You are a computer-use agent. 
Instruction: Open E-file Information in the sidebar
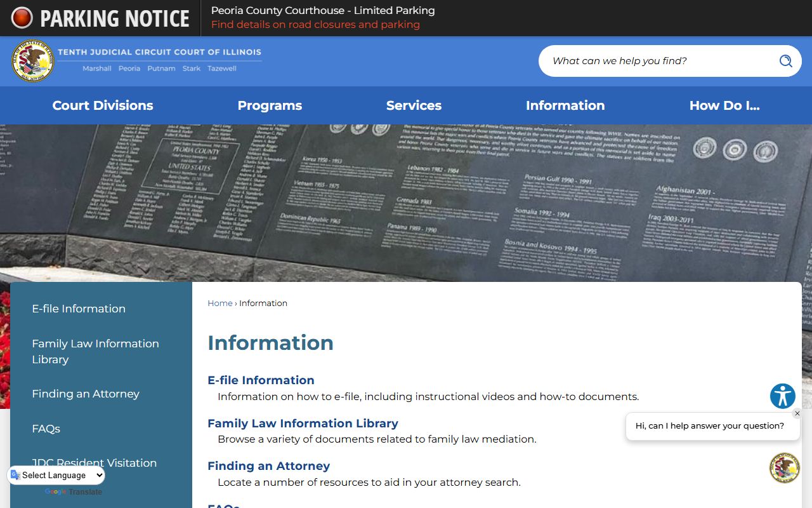pos(79,309)
